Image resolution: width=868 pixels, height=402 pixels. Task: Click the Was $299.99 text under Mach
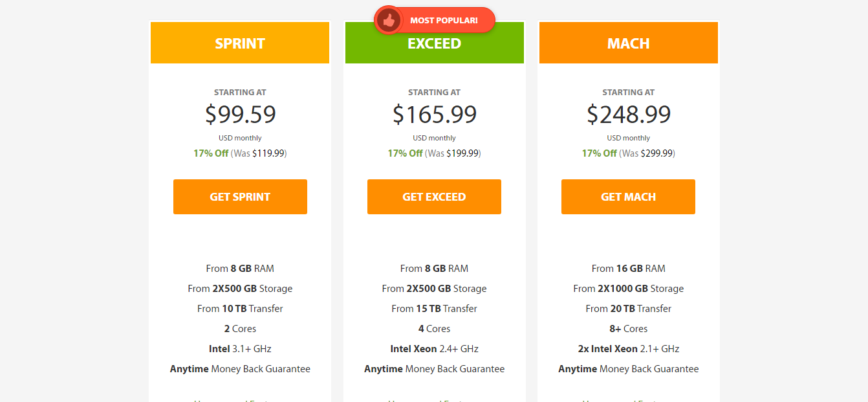[x=647, y=153]
